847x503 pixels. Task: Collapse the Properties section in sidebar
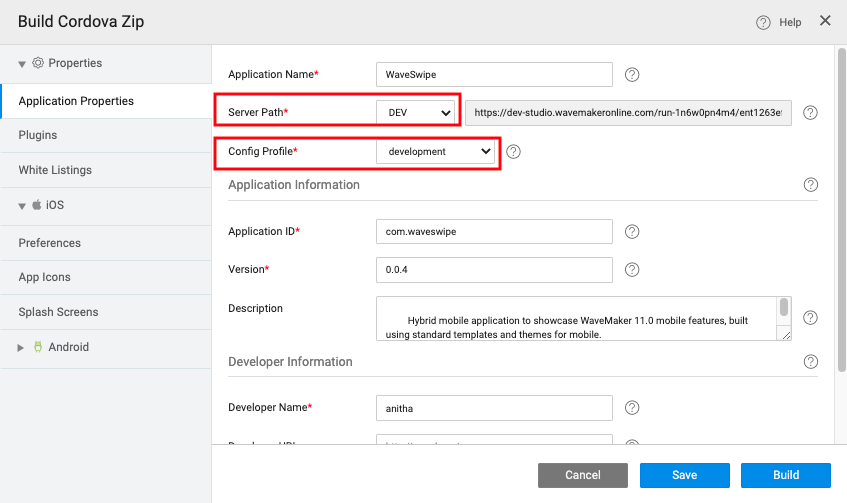click(x=22, y=64)
